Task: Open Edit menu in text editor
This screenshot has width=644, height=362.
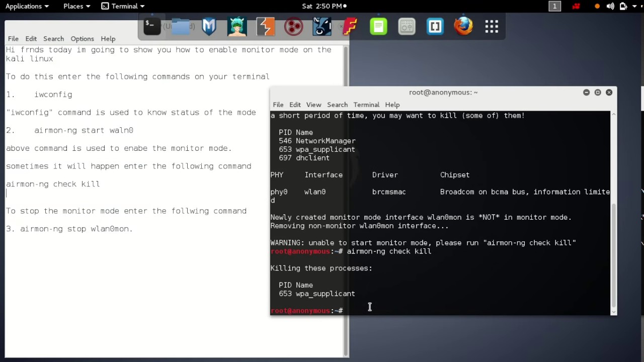Action: pyautogui.click(x=31, y=39)
